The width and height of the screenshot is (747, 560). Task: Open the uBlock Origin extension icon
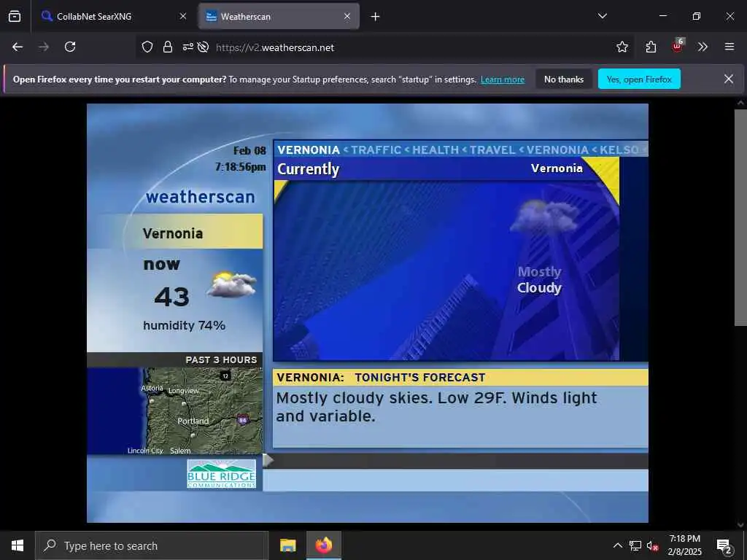tap(678, 46)
